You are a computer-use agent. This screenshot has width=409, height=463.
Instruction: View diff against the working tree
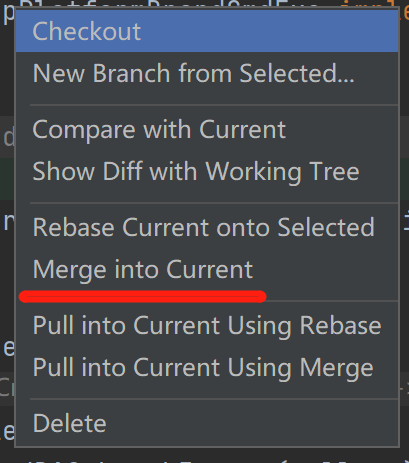tap(207, 171)
